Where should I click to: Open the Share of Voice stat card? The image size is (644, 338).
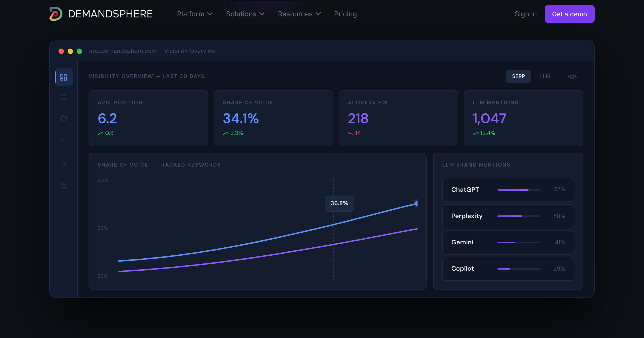point(273,118)
